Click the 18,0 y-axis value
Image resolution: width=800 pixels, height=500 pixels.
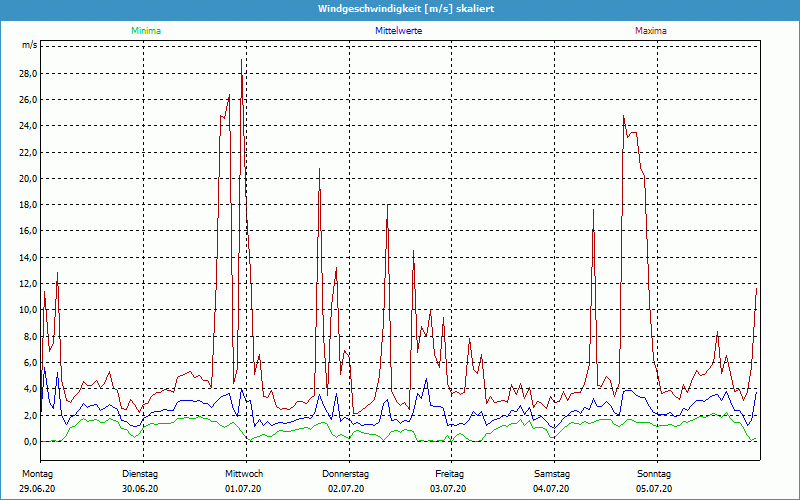[28, 205]
